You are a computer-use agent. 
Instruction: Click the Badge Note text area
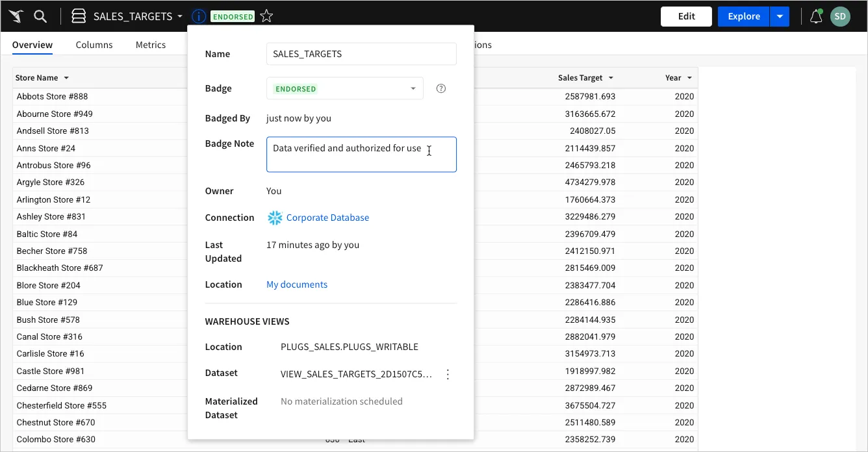361,155
